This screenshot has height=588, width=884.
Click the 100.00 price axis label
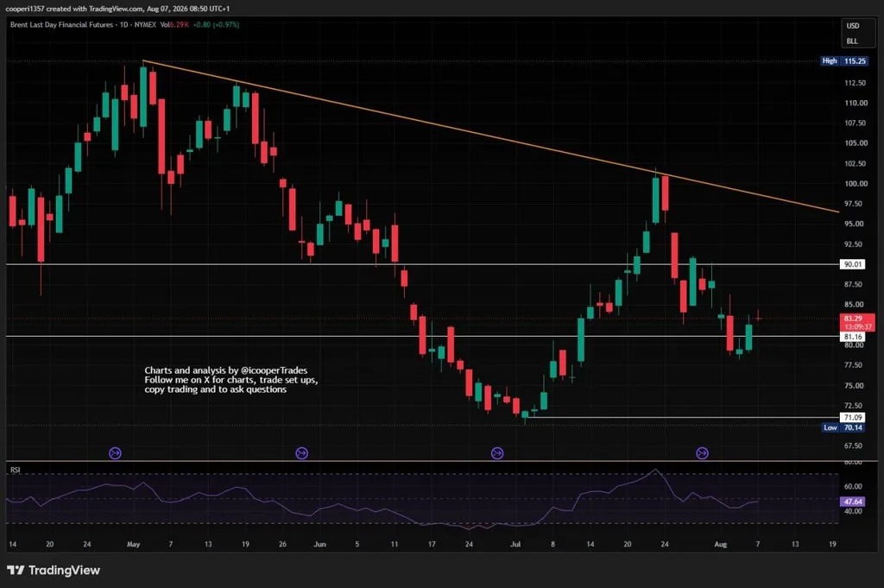[x=856, y=184]
